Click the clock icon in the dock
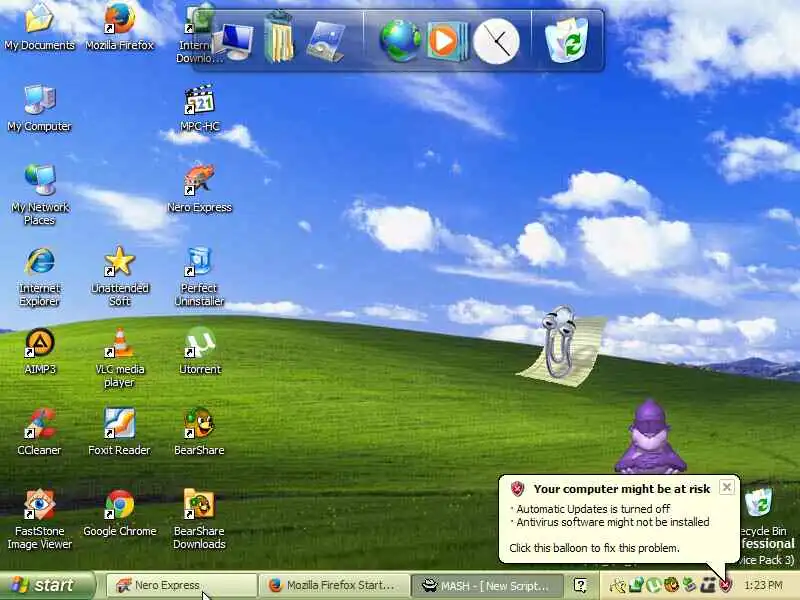Screen dimensions: 800x600 tap(496, 41)
